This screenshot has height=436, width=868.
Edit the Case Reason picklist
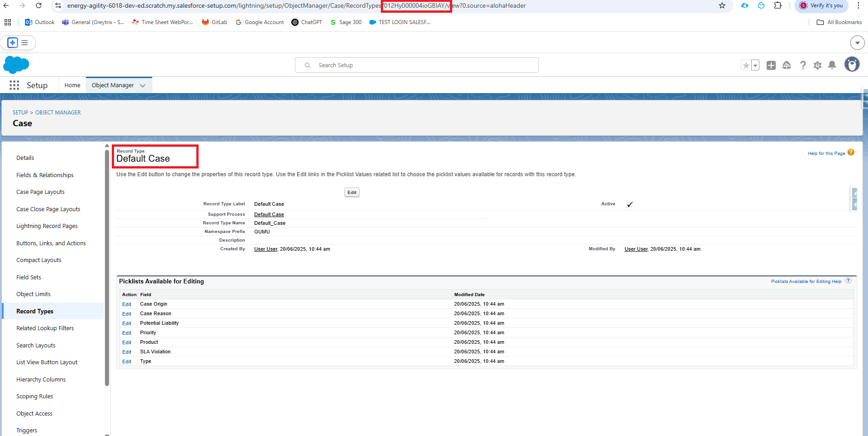point(127,314)
